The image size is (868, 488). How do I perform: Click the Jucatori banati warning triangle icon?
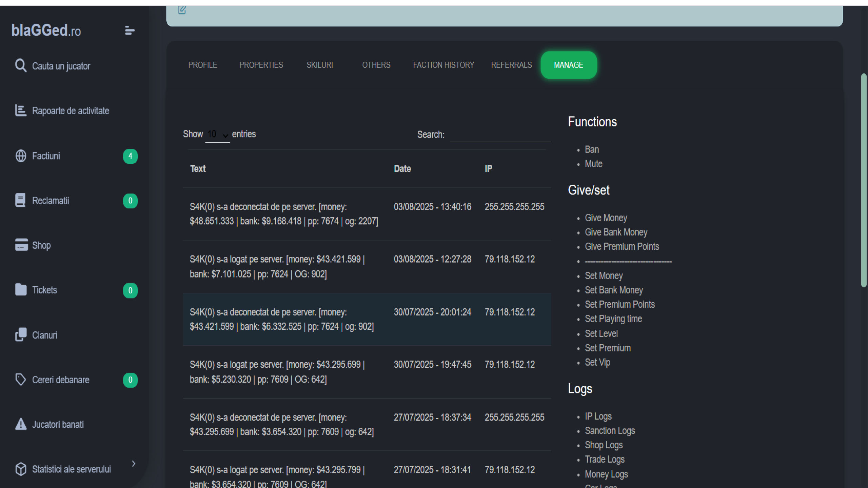point(21,424)
